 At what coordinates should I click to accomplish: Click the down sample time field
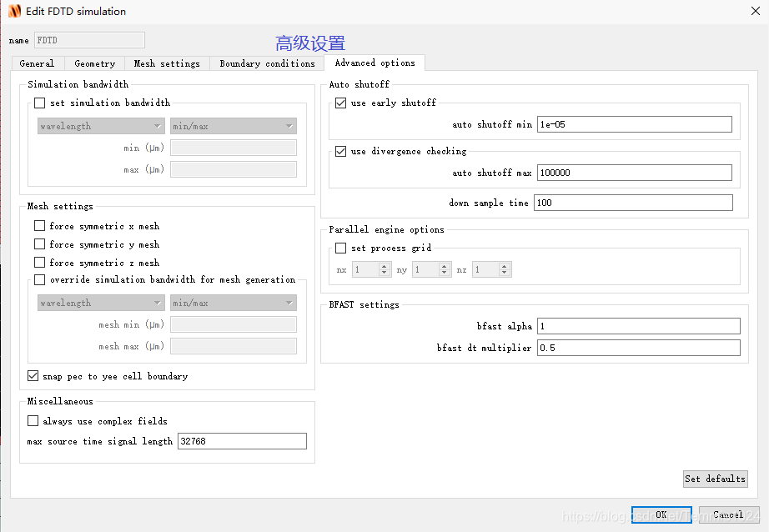pyautogui.click(x=633, y=203)
